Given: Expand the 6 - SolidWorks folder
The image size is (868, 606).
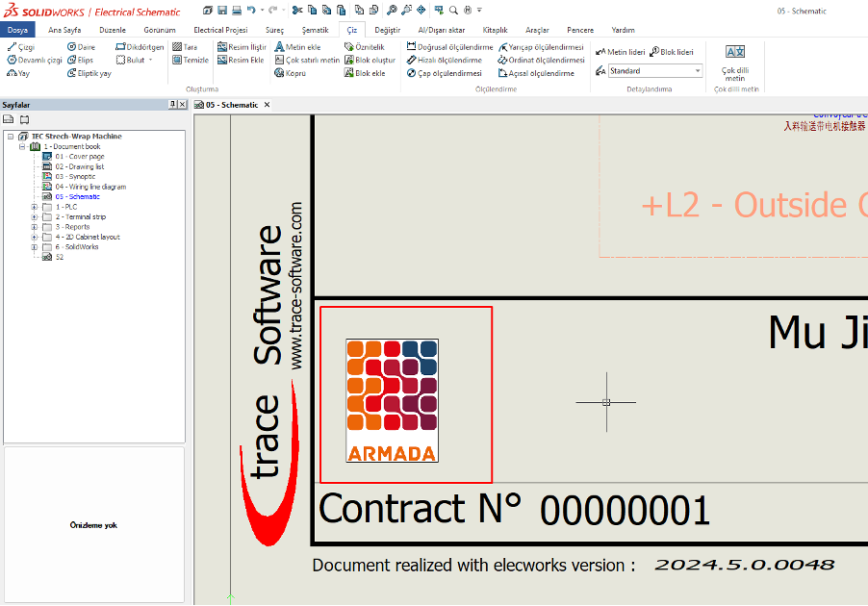Looking at the screenshot, I should [35, 247].
